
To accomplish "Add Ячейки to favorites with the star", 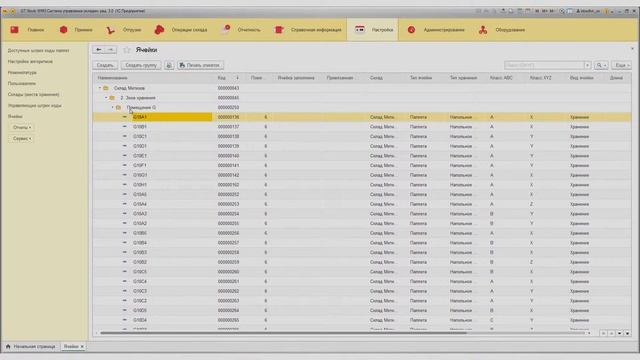I will pyautogui.click(x=127, y=50).
